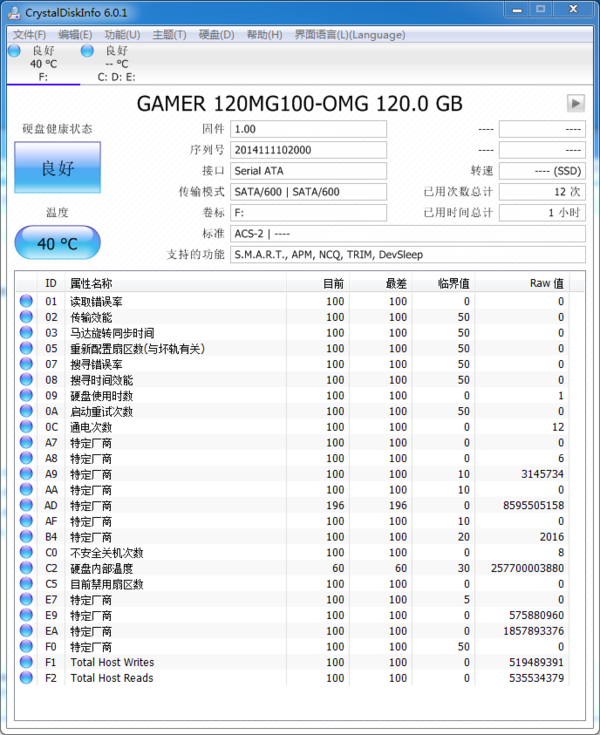Click status orb for attribute 07

point(26,364)
